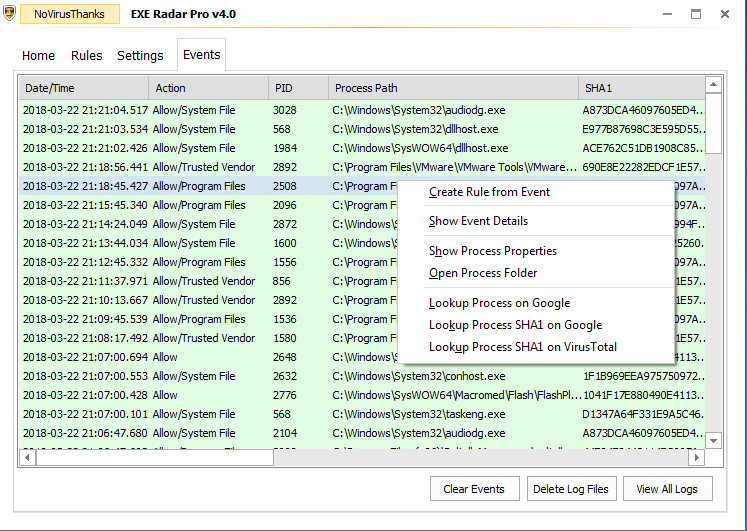
Task: Select the SysWOW64\dllhost.exe process path
Action: tap(420, 148)
